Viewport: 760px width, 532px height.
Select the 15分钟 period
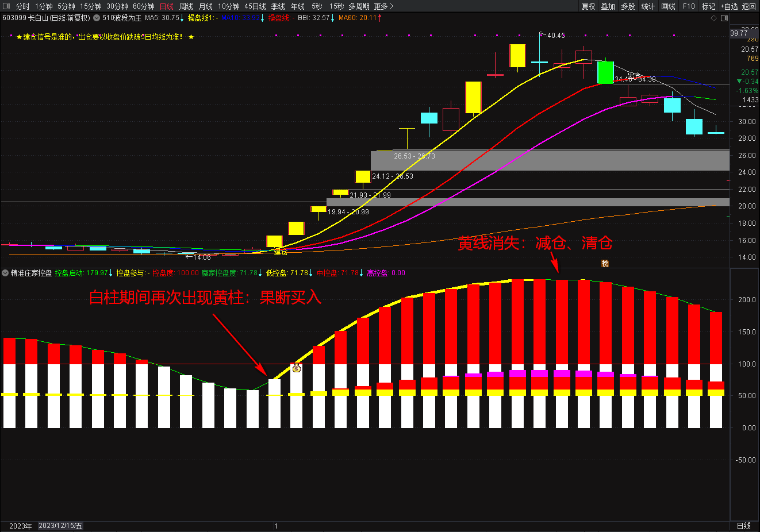click(90, 6)
